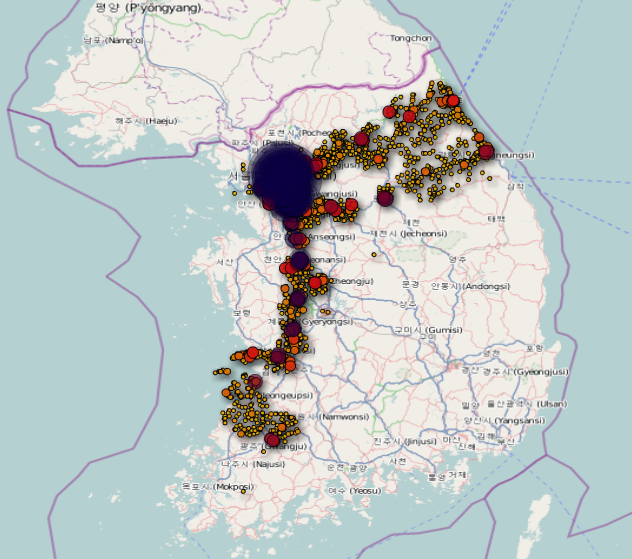Click the Ulsan city label
This screenshot has width=632, height=559.
click(527, 404)
